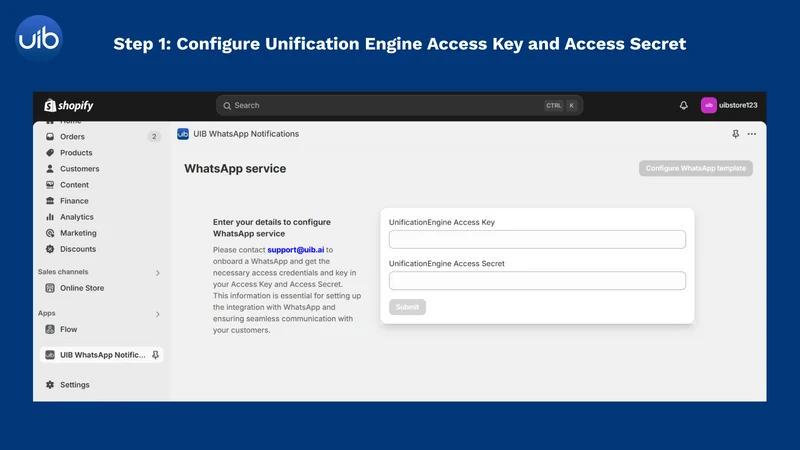Expand the Sales channels section
Screen dimensions: 800x450
(157, 273)
